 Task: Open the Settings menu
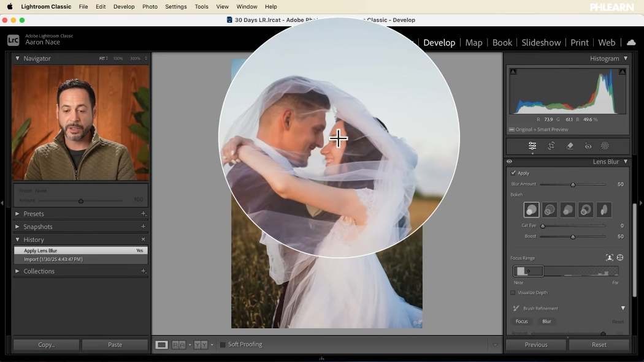176,7
